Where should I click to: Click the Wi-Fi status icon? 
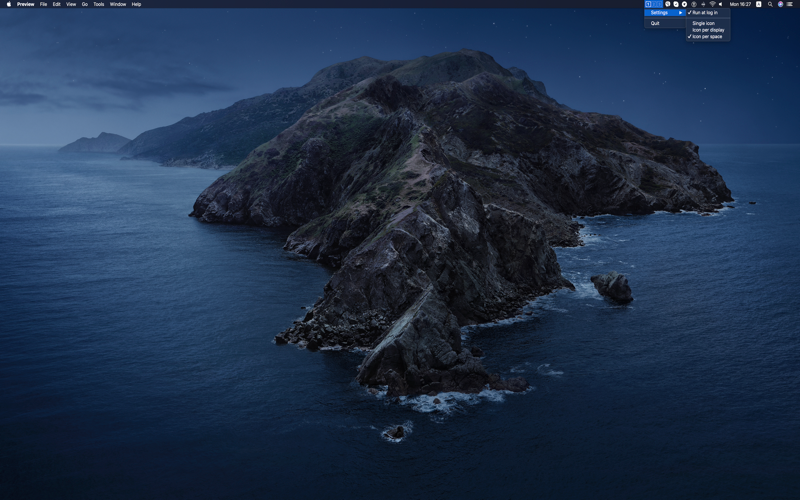[x=712, y=4]
